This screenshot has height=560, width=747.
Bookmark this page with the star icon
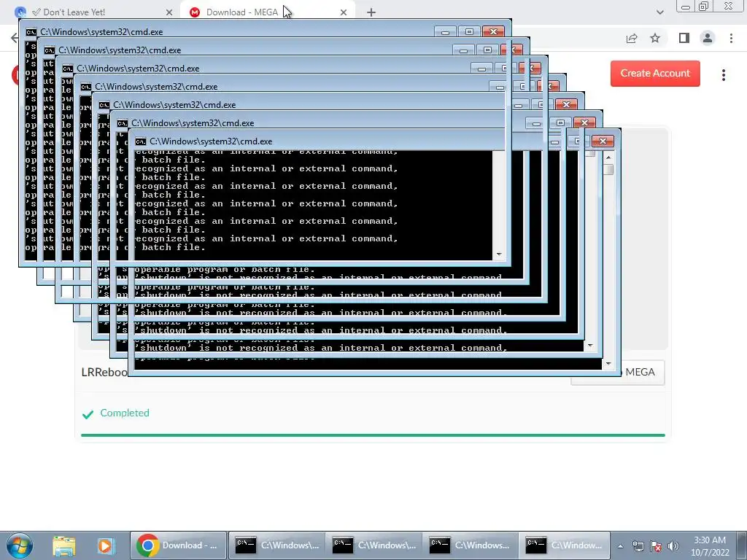pos(655,38)
